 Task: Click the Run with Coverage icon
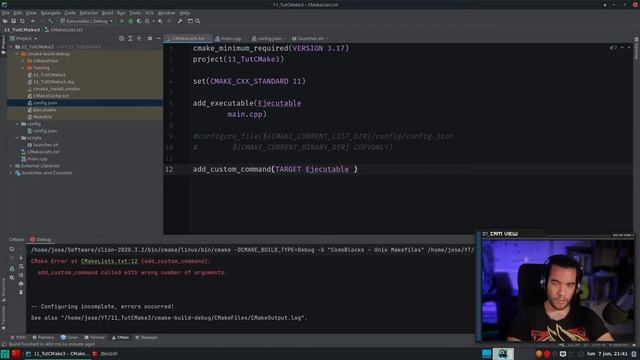pos(139,21)
